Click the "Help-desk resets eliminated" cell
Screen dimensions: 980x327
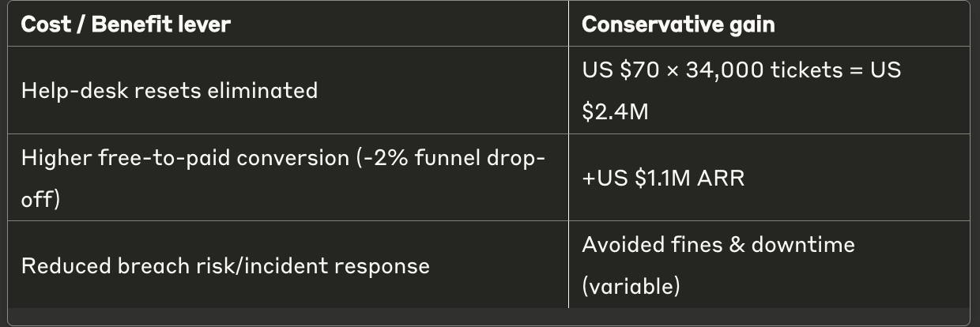point(169,90)
